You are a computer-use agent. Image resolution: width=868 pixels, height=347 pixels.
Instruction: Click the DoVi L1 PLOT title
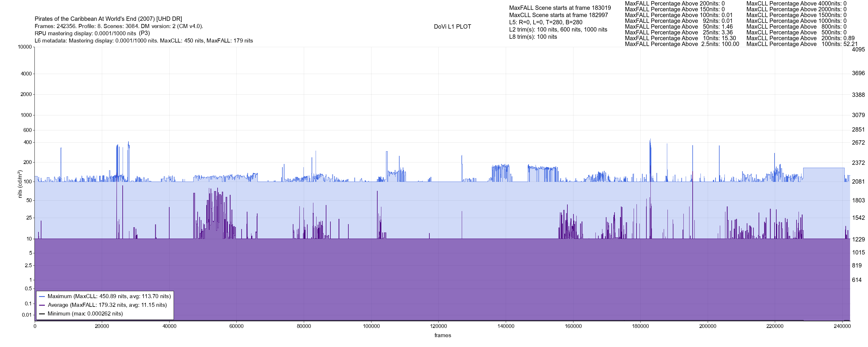(x=452, y=27)
